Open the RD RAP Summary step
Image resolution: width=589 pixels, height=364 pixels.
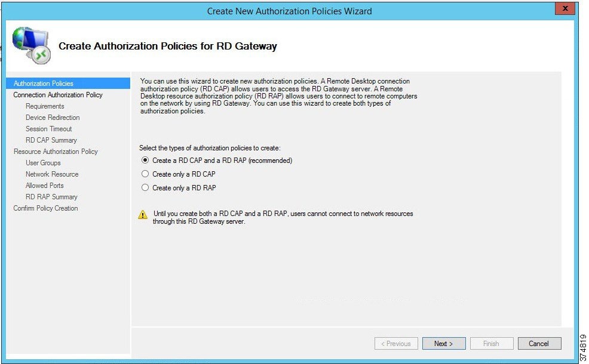(x=51, y=197)
